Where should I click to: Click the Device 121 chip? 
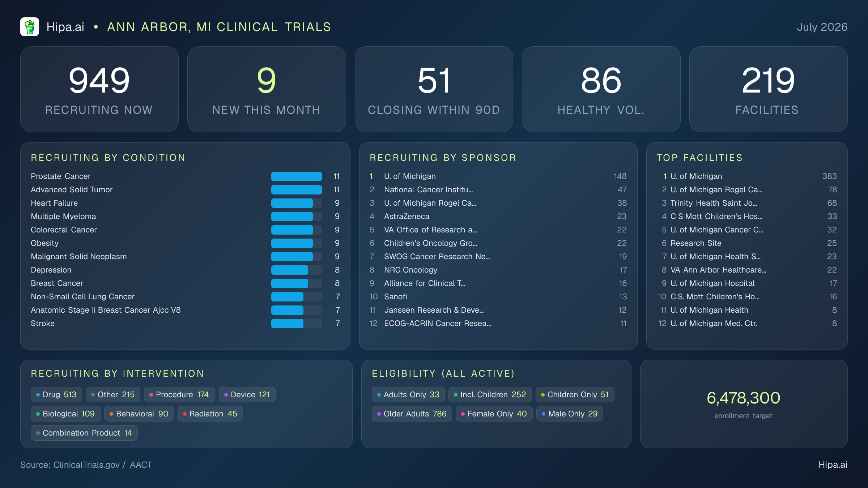247,395
